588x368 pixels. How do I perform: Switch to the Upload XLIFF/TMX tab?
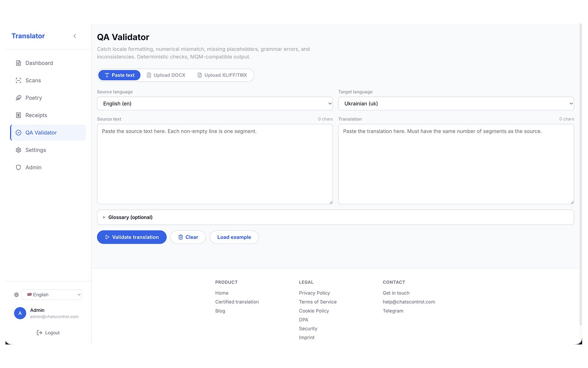click(x=222, y=75)
